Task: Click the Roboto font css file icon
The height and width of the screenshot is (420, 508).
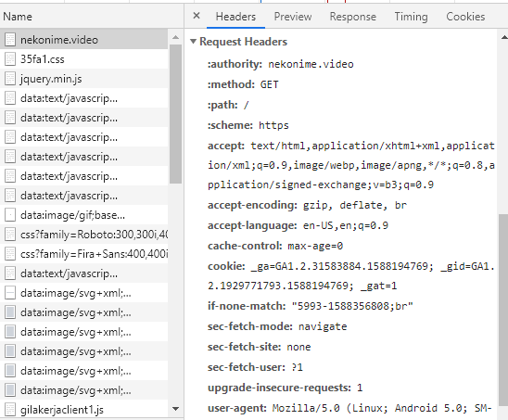Action: 10,235
